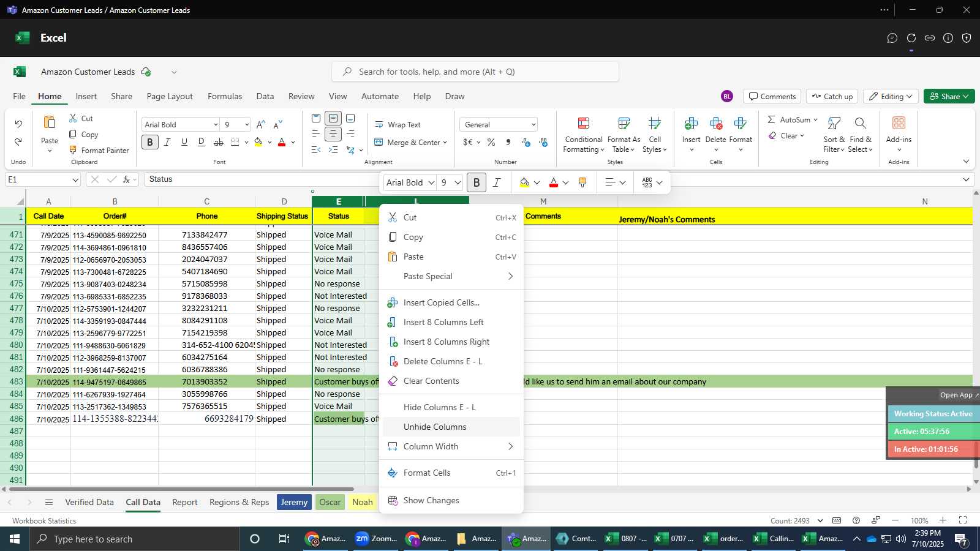Toggle top vertical alignment in ribbon
This screenshot has height=551, width=980.
(316, 118)
